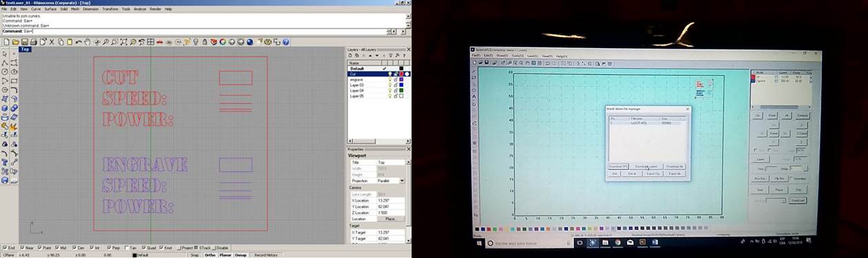Click the padlock icon in Rhino toolbar

[204, 41]
